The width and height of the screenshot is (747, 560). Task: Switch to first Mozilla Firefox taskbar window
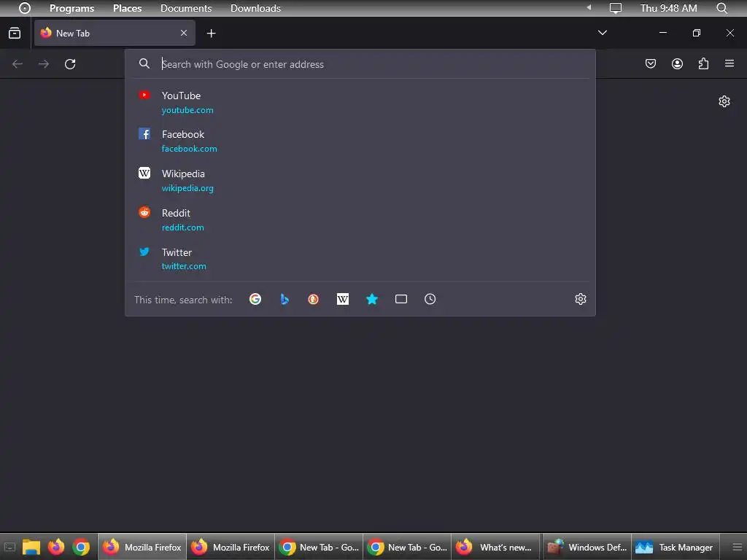[x=142, y=547]
